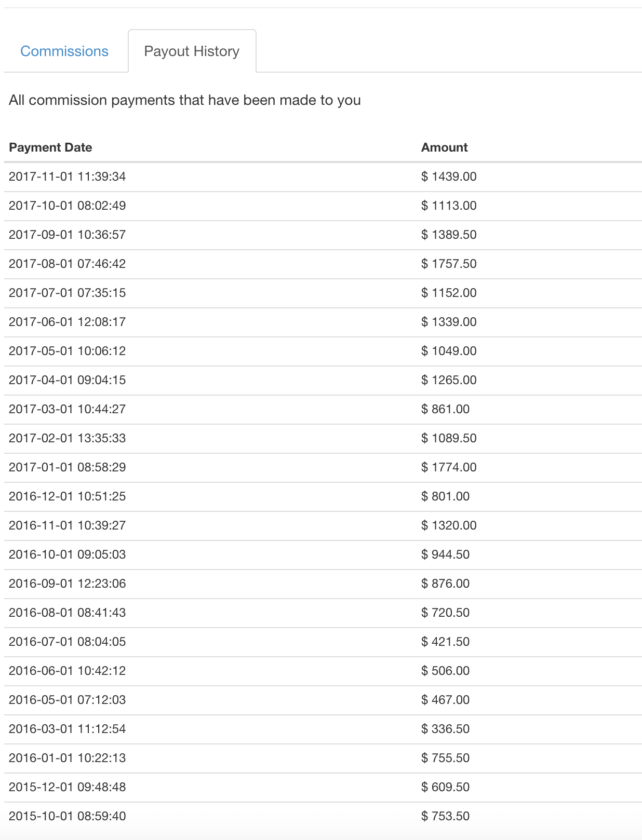Click the $ 755.50 amount
This screenshot has height=840, width=642.
point(445,758)
